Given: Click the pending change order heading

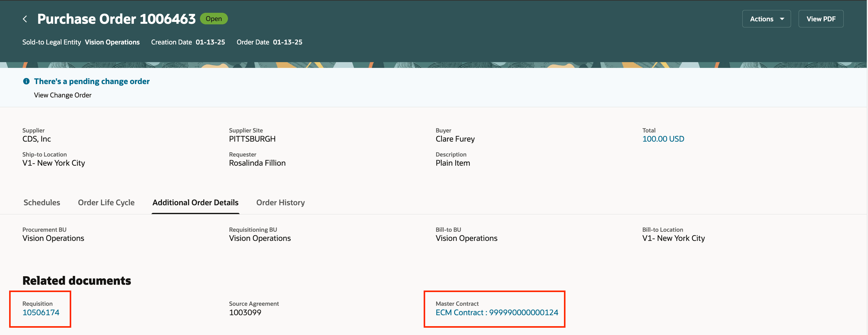Looking at the screenshot, I should (92, 81).
